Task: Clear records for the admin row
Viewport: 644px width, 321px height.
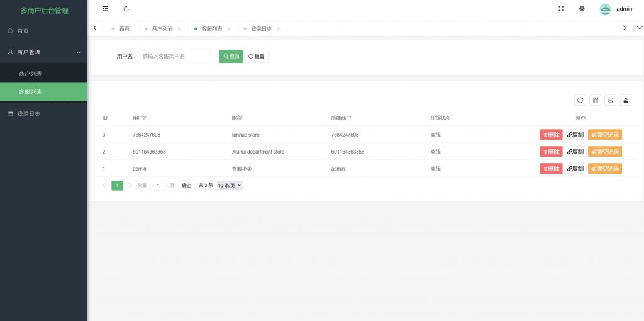Action: tap(605, 169)
